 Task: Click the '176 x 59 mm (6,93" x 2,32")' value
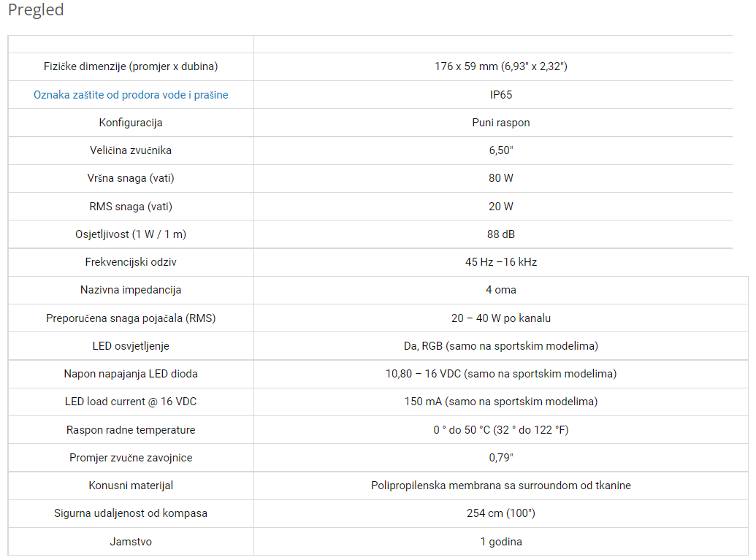(x=501, y=66)
